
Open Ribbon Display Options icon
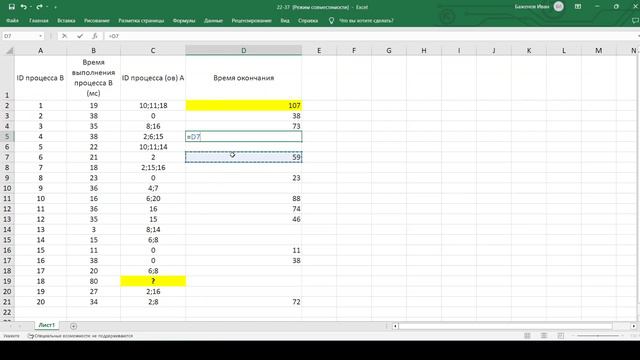click(x=578, y=7)
